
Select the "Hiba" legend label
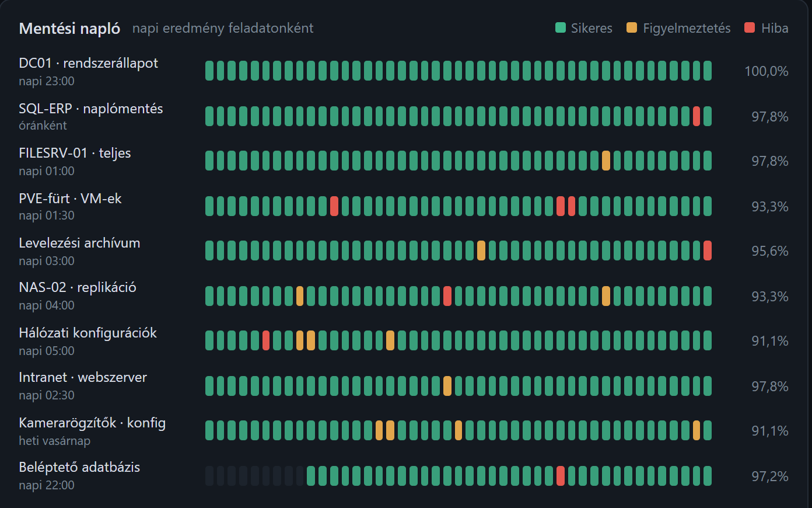[x=775, y=28]
